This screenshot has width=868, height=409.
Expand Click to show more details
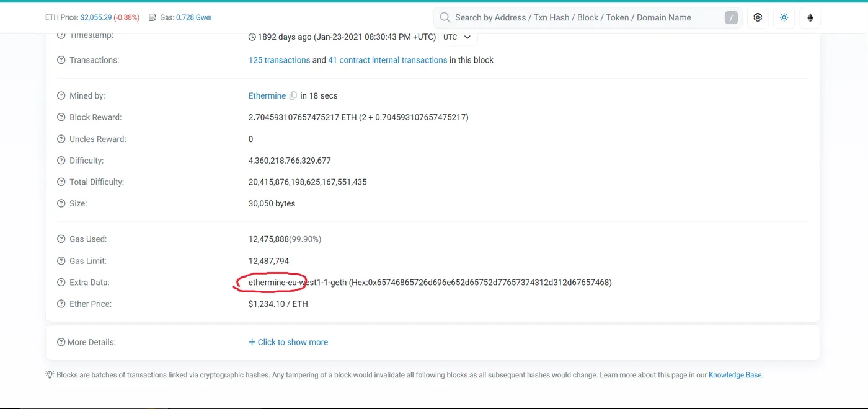point(288,342)
